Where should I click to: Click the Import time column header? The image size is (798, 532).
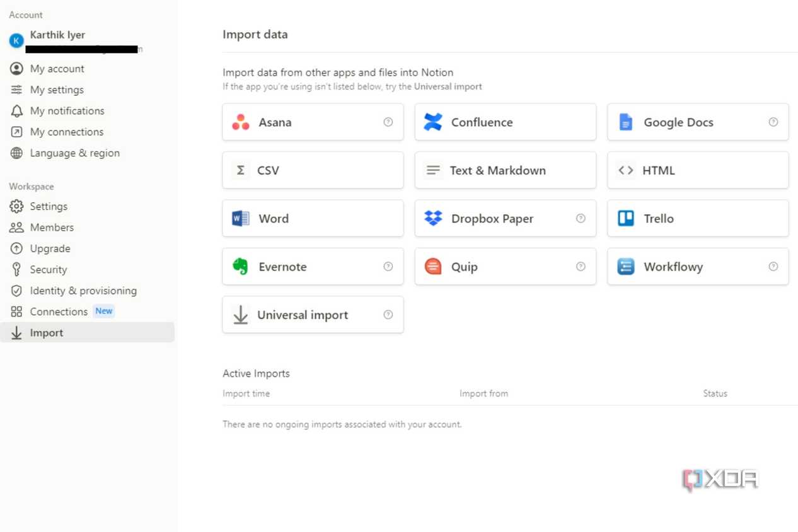point(246,393)
